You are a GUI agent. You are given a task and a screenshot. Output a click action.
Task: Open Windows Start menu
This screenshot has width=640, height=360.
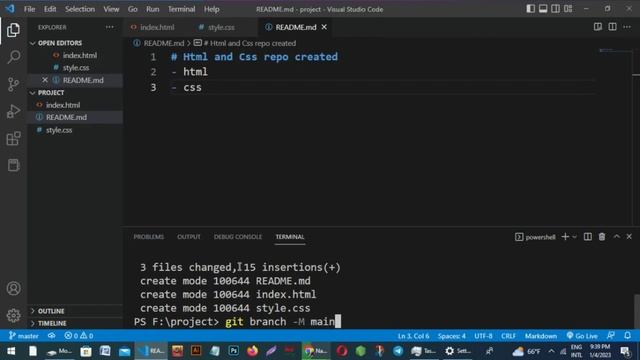point(11,351)
